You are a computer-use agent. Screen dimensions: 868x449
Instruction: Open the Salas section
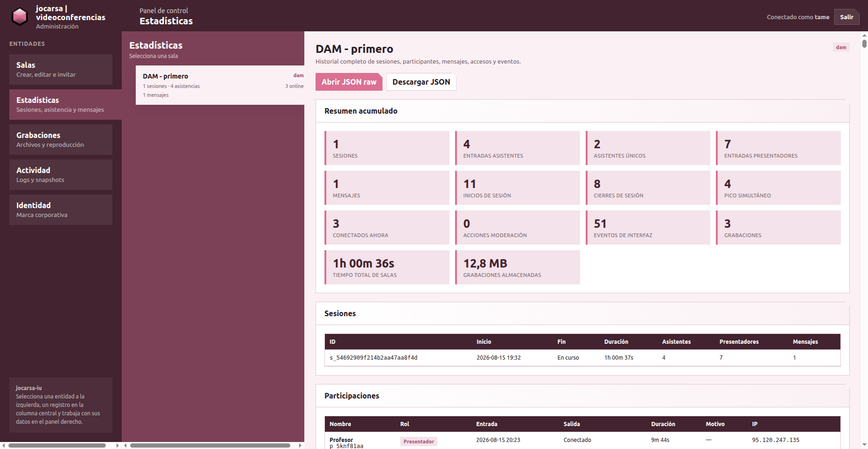[x=61, y=69]
